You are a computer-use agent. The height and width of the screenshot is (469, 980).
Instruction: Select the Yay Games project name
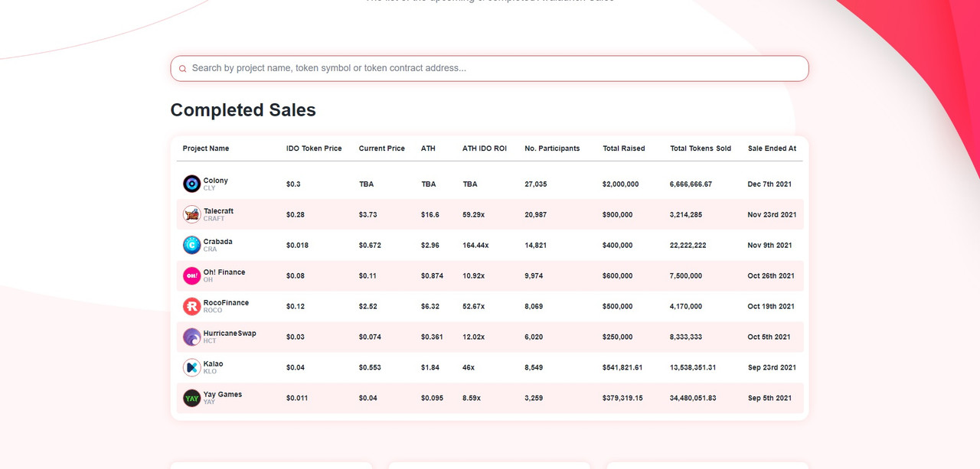tap(223, 395)
